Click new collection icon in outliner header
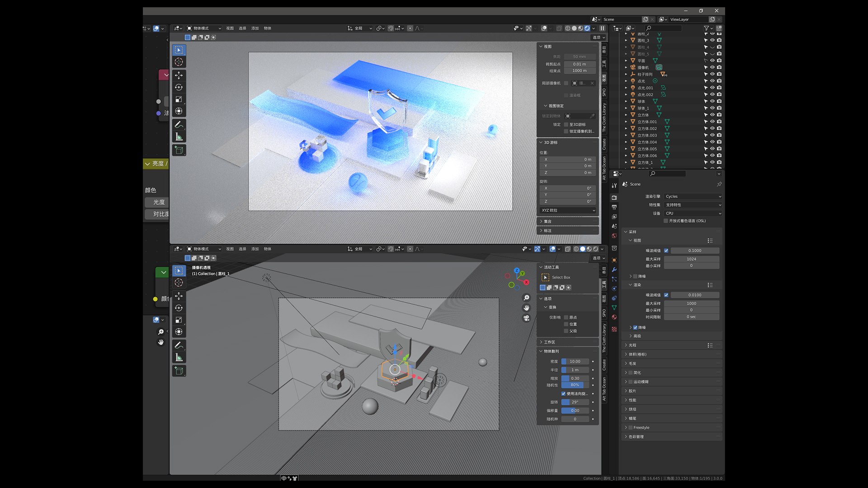The height and width of the screenshot is (488, 868). pos(719,28)
